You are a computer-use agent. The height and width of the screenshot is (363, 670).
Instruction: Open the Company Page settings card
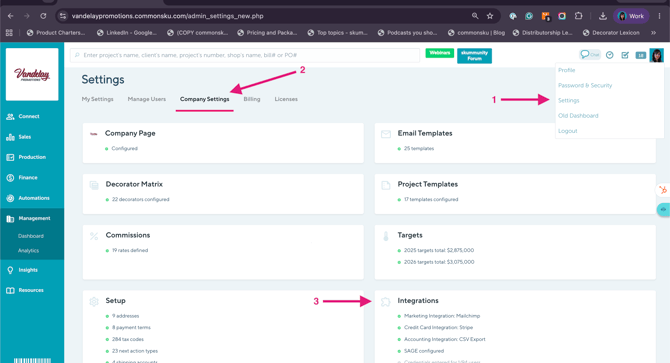pyautogui.click(x=223, y=143)
